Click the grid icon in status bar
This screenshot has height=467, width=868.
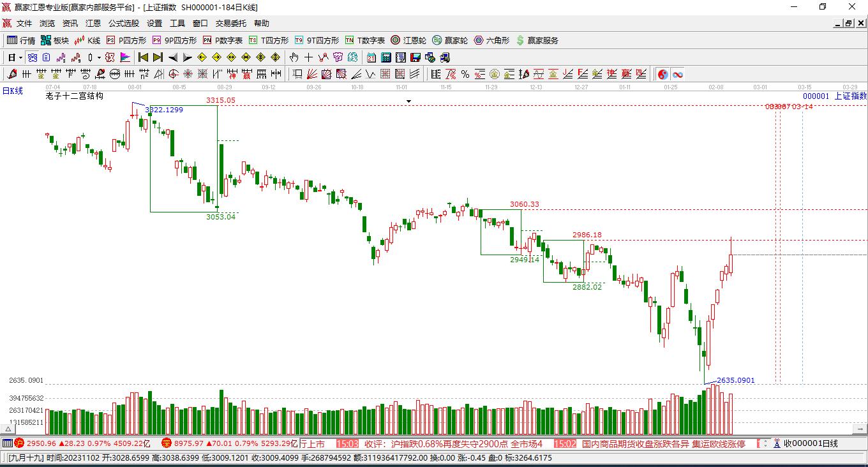coord(7,443)
